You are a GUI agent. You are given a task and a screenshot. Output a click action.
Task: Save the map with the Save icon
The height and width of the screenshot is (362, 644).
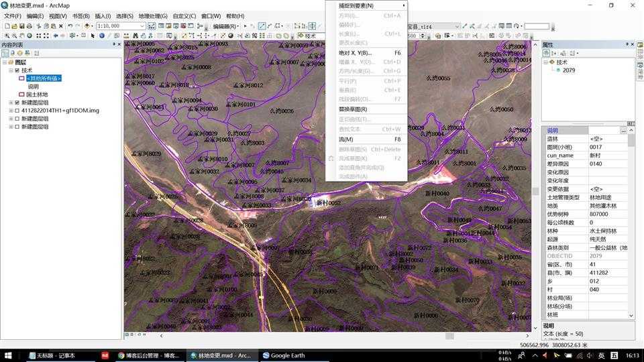pyautogui.click(x=21, y=26)
